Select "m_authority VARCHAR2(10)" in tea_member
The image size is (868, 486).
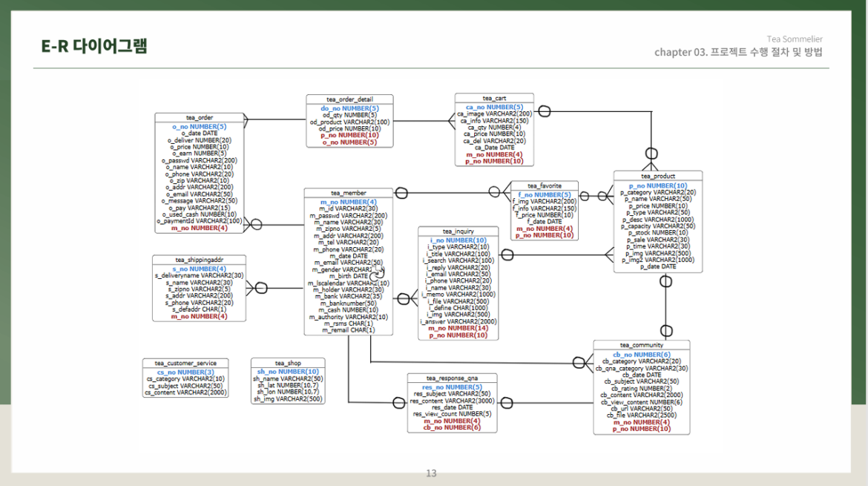coord(348,317)
